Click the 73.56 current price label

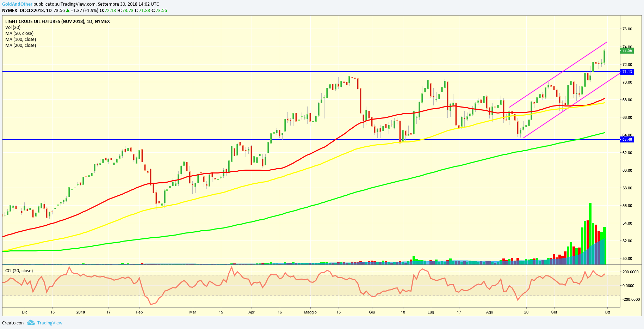coord(627,50)
